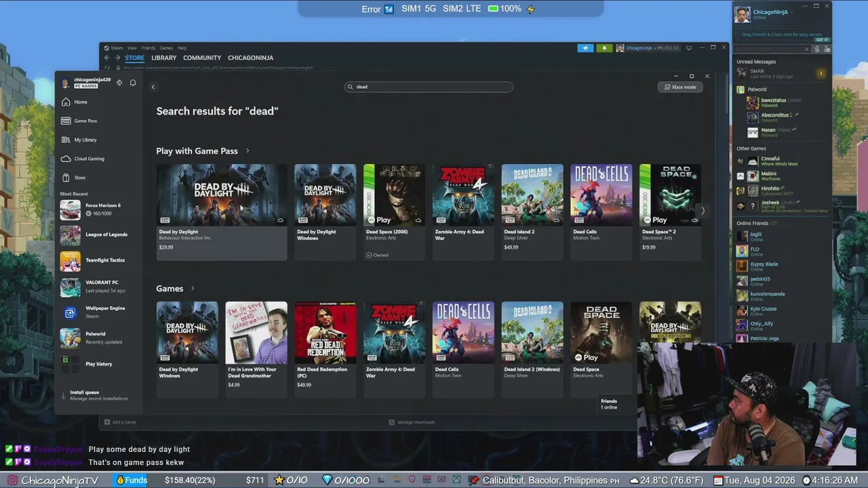Open Xbox app notifications bell
The image size is (868, 488).
pyautogui.click(x=133, y=83)
